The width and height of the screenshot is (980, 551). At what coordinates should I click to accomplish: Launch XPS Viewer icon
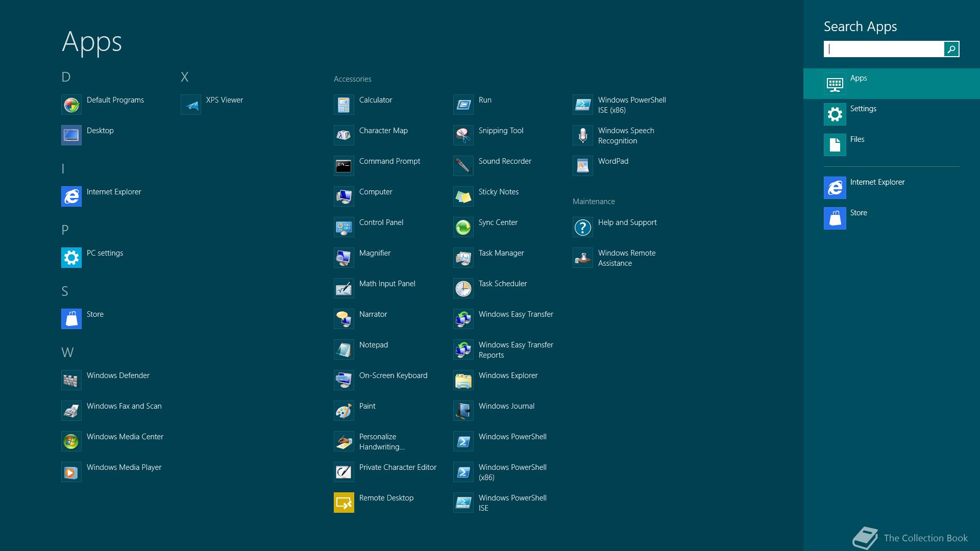(x=190, y=105)
